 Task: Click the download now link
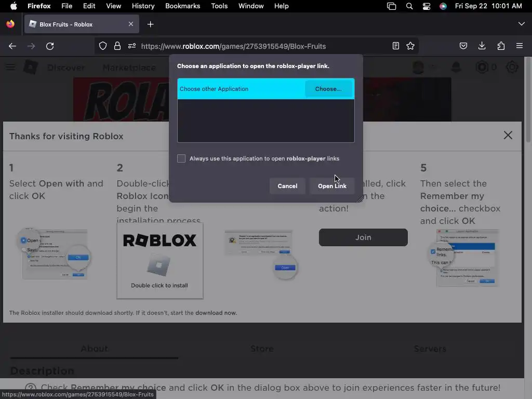point(216,313)
